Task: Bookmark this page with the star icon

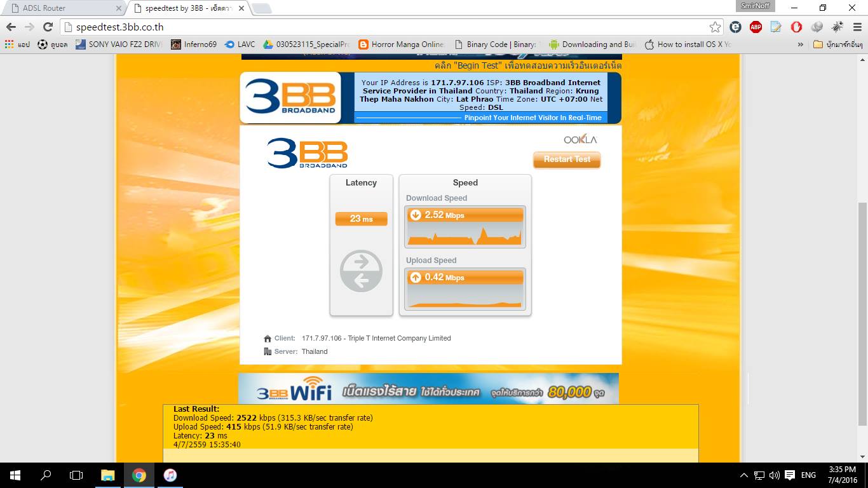Action: (x=715, y=27)
